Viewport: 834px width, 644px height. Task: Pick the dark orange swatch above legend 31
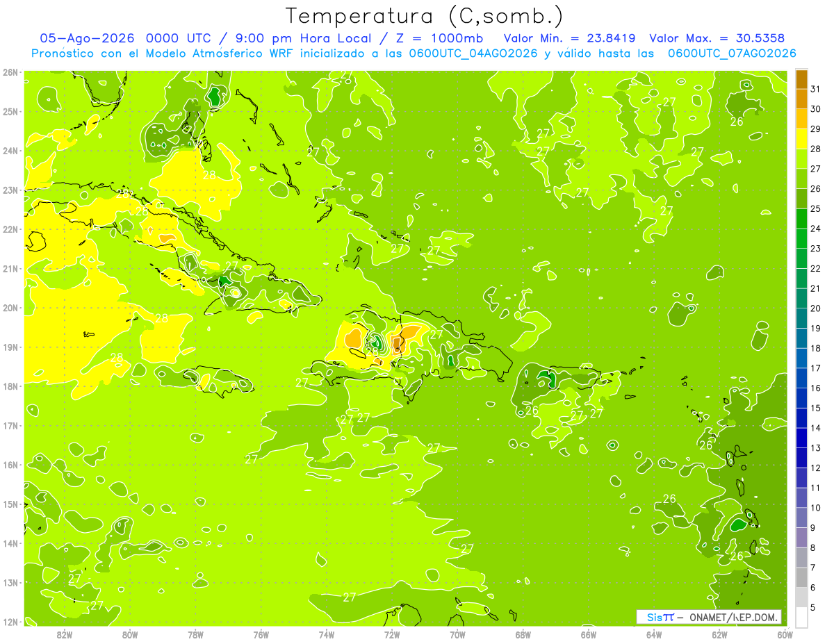(x=801, y=79)
